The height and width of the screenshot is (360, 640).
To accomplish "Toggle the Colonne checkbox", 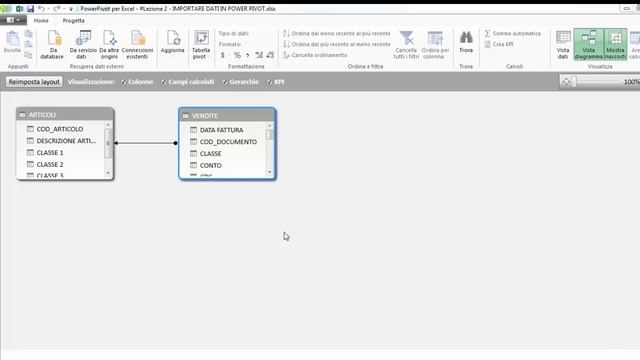I will (123, 82).
